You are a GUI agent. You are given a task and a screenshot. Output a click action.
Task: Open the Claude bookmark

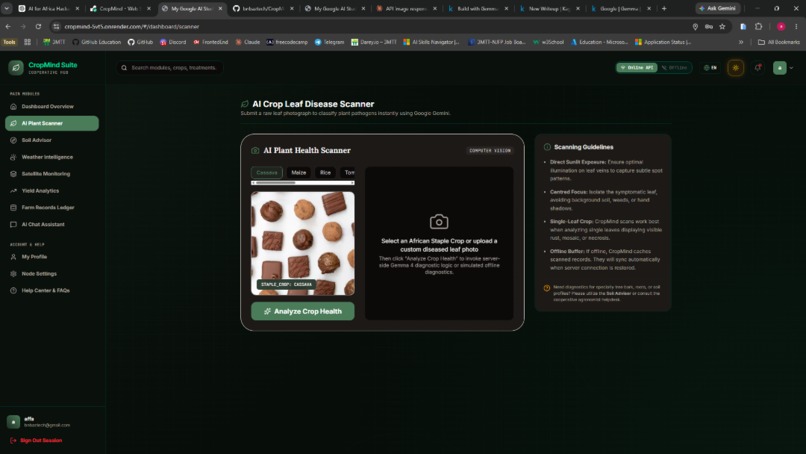click(x=248, y=42)
